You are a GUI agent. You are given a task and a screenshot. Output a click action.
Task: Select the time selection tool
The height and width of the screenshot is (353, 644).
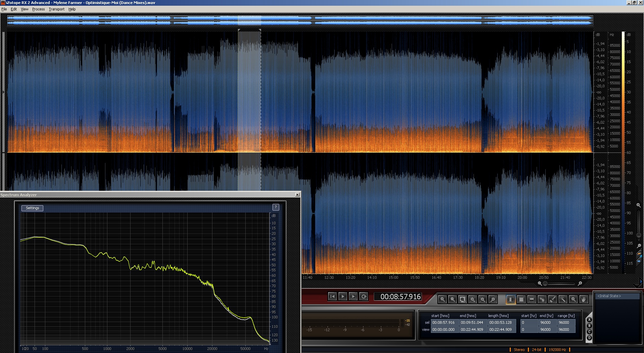511,299
